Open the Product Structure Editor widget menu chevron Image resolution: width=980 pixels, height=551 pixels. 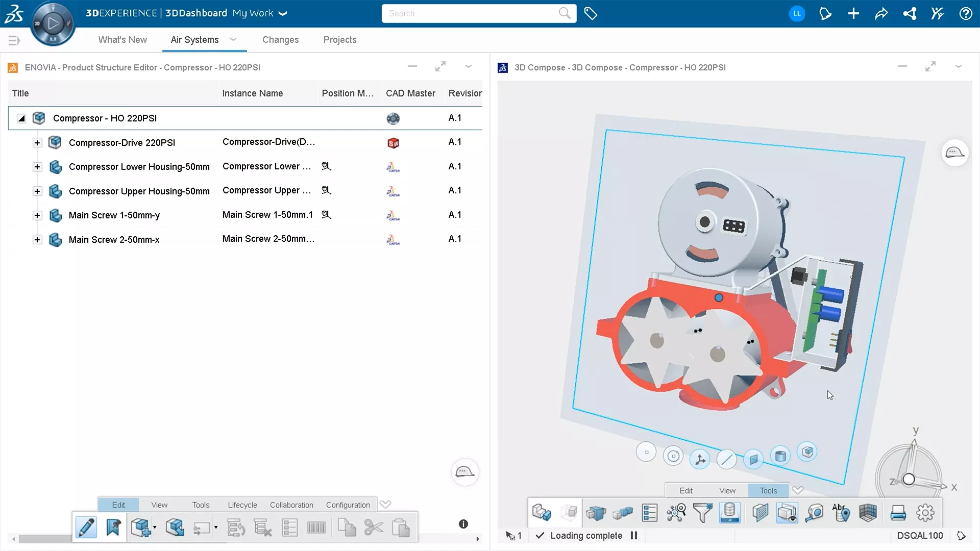(469, 66)
